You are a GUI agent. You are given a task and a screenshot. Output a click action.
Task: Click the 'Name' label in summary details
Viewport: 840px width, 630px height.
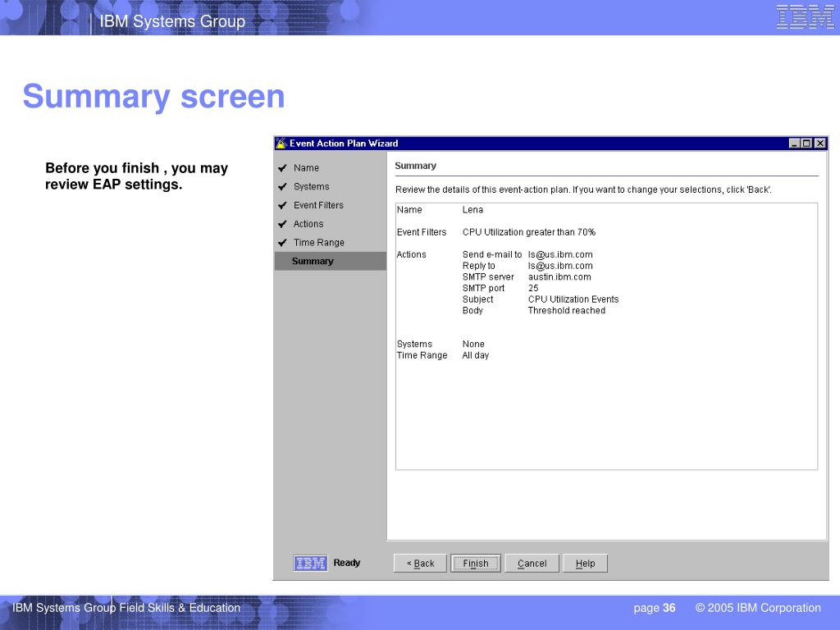click(409, 210)
